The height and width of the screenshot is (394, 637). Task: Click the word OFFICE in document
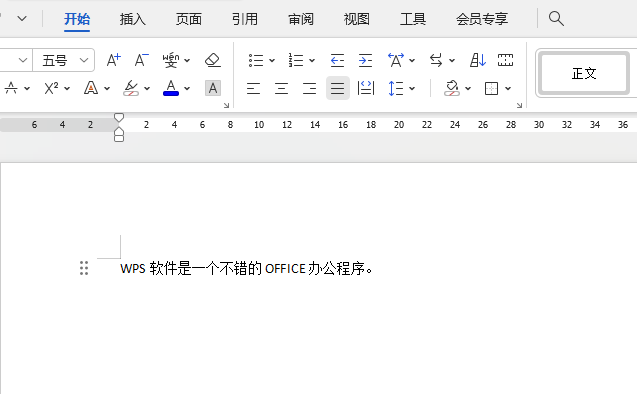(285, 268)
